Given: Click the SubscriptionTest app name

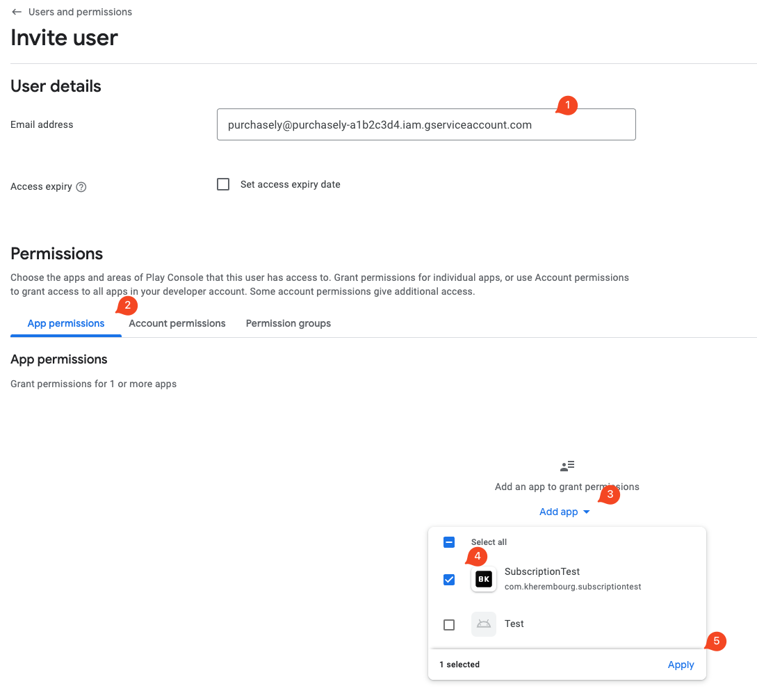Looking at the screenshot, I should pos(542,571).
